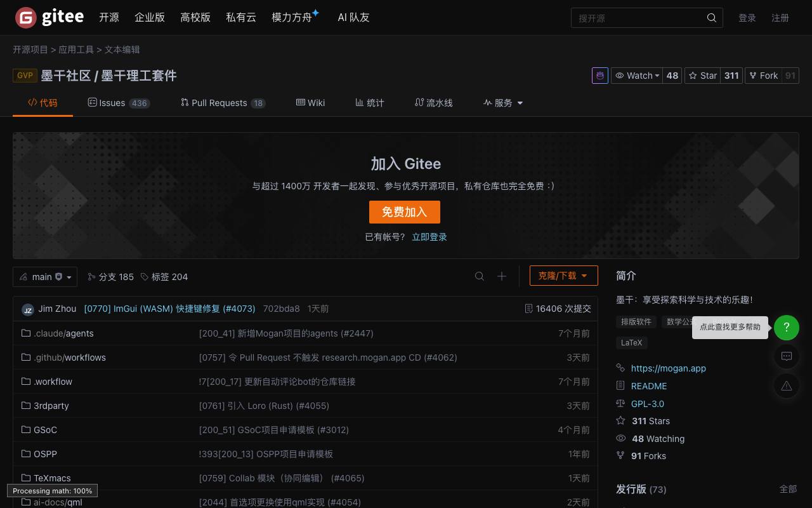Open the GSoC folder
This screenshot has height=508, width=812.
click(45, 430)
